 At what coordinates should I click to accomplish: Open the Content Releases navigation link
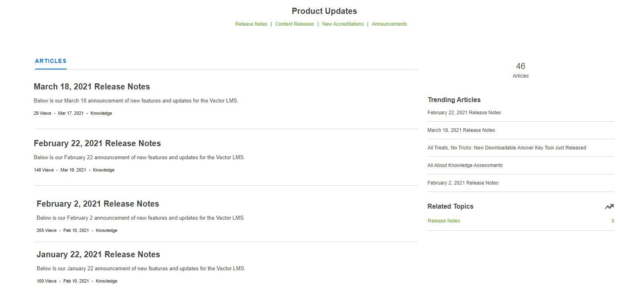[x=294, y=24]
